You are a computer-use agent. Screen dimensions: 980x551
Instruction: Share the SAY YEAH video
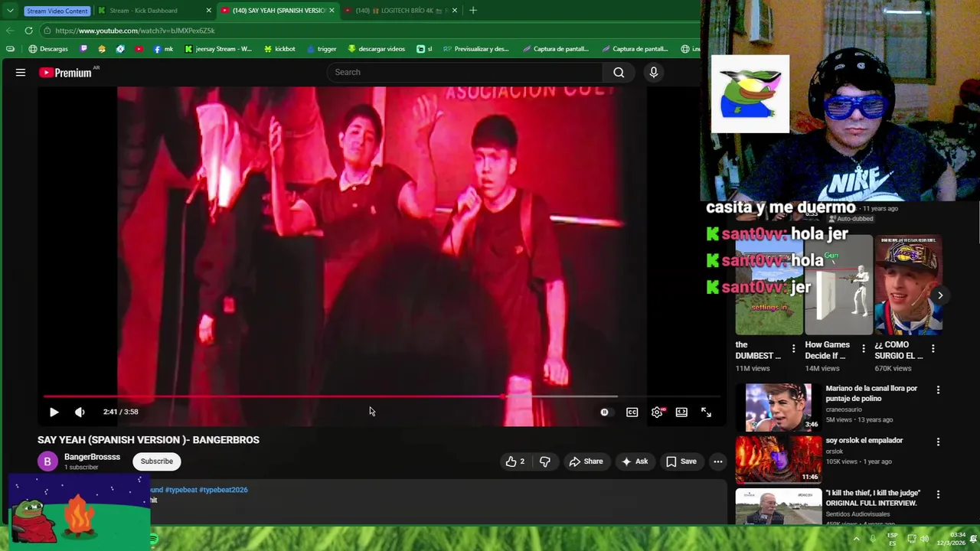pos(586,461)
